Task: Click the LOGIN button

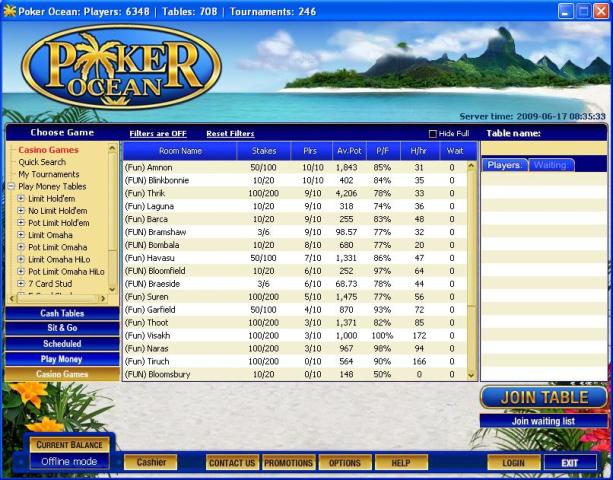Action: coord(514,463)
